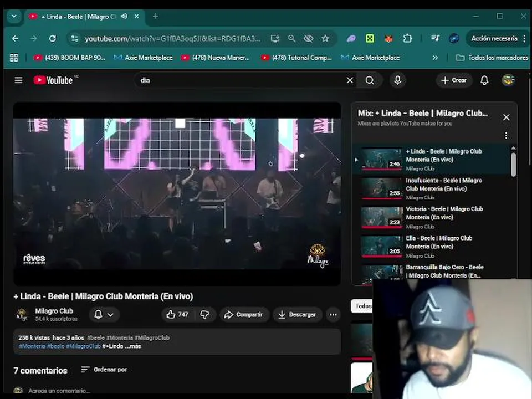
Task: Bookmark this page with star icon
Action: pos(325,38)
